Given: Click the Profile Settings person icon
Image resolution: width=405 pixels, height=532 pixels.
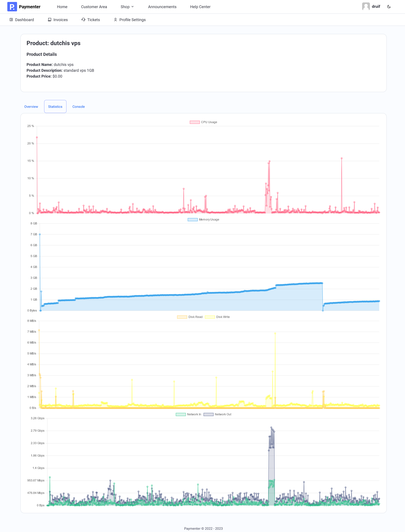Looking at the screenshot, I should point(116,20).
